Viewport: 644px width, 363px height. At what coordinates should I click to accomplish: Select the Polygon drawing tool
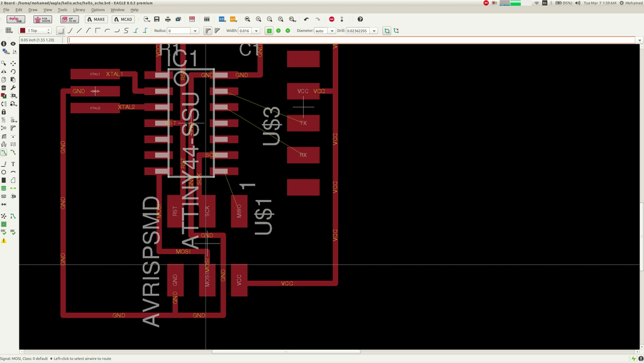[x=13, y=180]
